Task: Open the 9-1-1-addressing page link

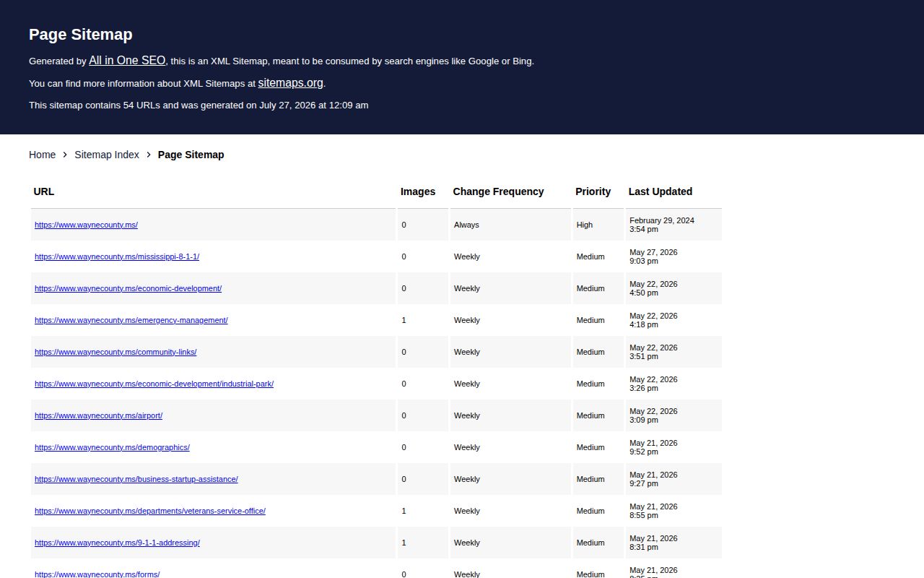Action: coord(117,543)
